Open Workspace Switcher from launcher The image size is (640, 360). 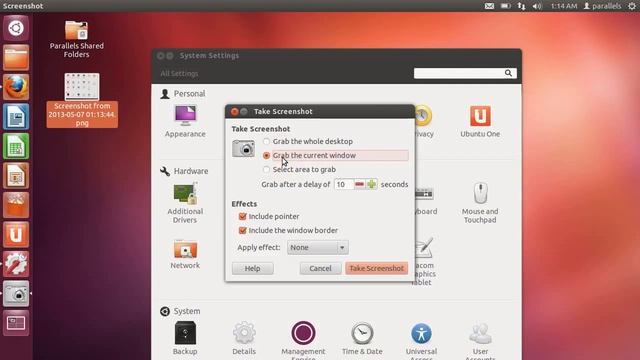tap(16, 323)
